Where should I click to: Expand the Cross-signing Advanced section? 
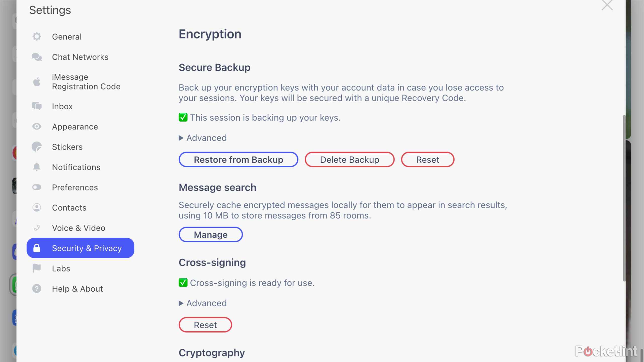tap(203, 303)
